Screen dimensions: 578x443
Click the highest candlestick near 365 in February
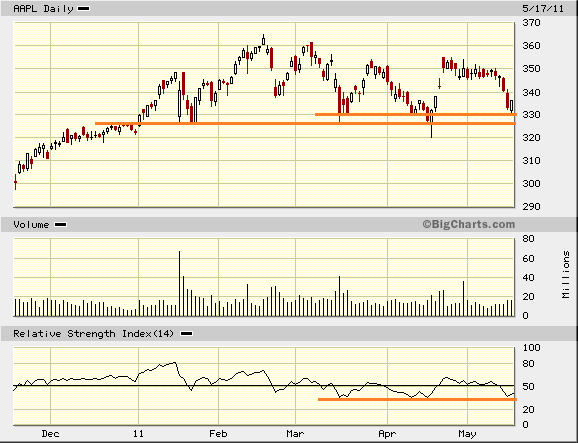264,40
